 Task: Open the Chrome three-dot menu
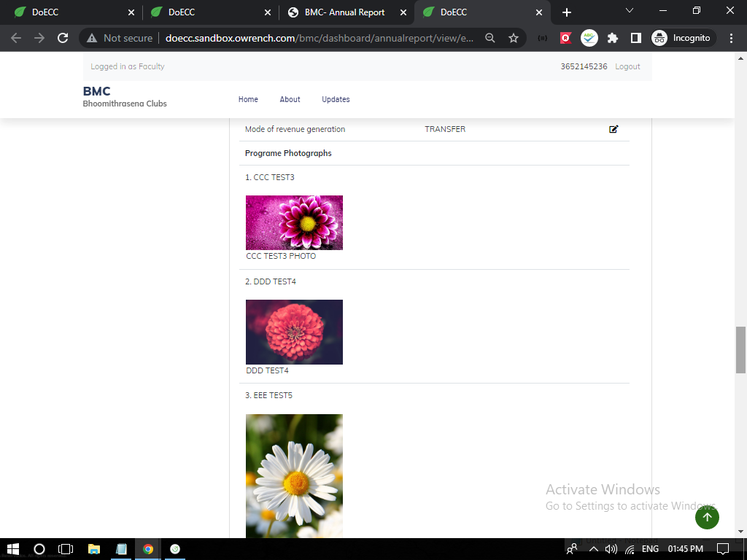[731, 38]
